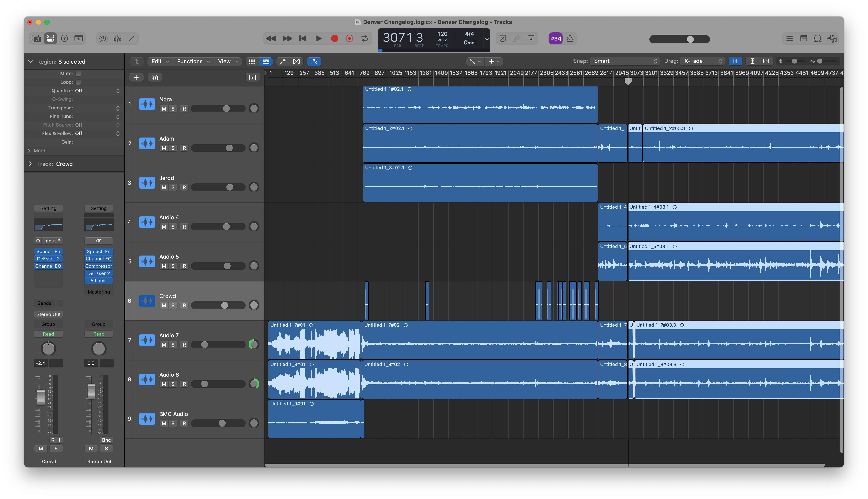The image size is (868, 499).
Task: Open the Library panel icon
Action: (36, 38)
